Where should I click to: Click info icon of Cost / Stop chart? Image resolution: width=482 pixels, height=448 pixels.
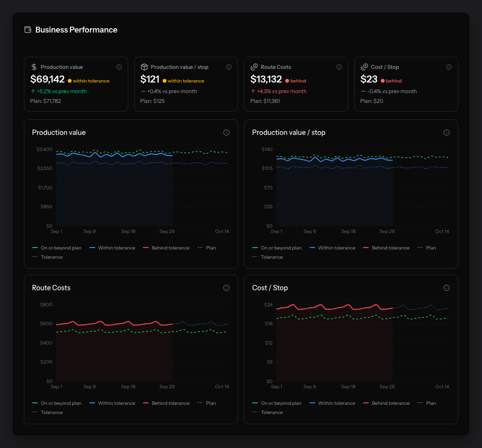pos(447,288)
